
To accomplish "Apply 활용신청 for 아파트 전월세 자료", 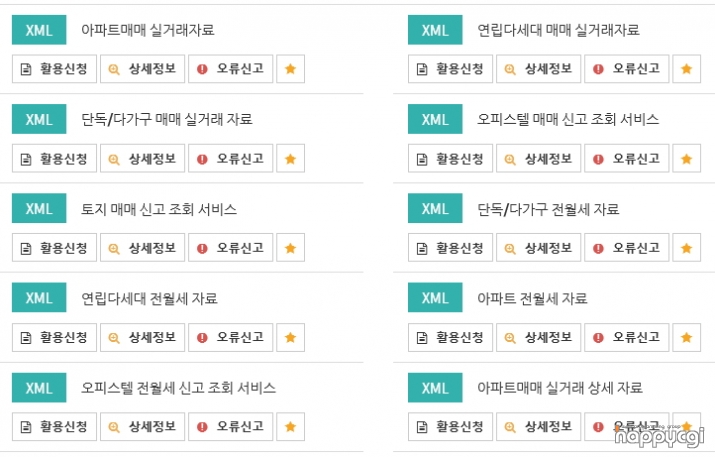I will 450,338.
